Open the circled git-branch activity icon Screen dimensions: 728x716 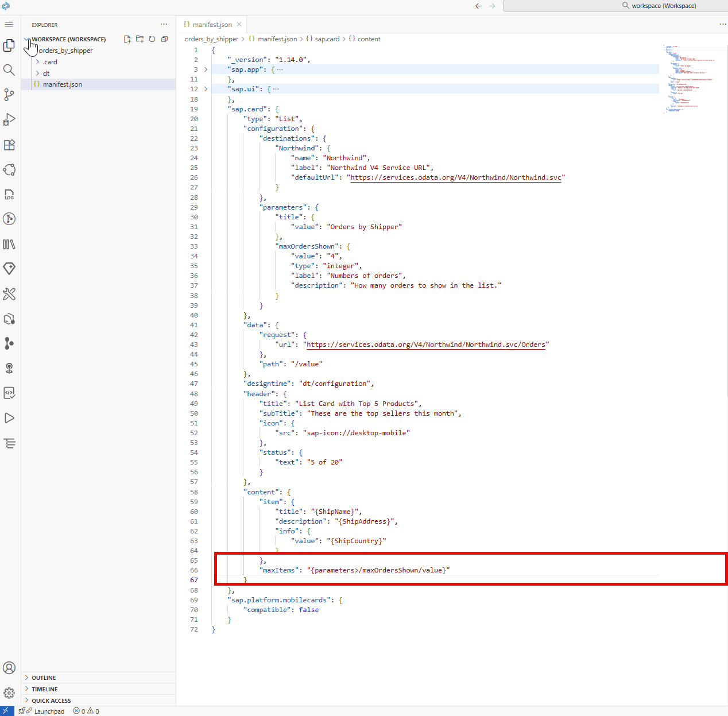click(x=9, y=219)
